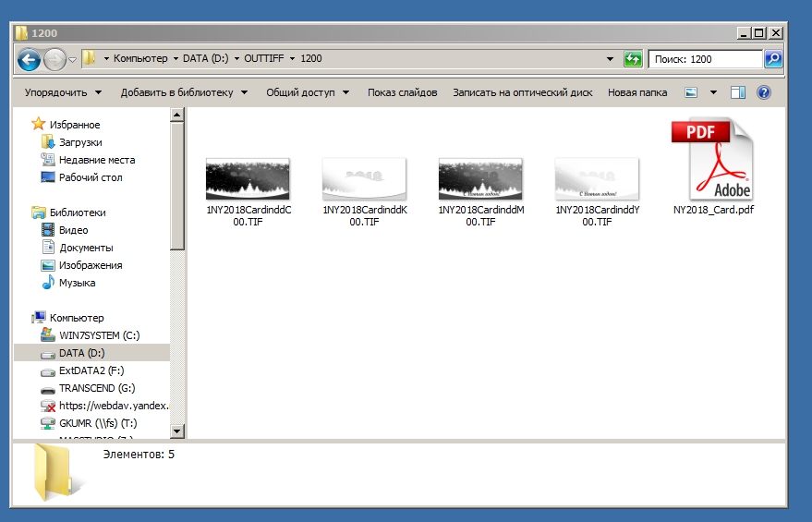812x522 pixels.
Task: Select thumbnail of 1NY2018CardinddY00.TIF
Action: pyautogui.click(x=597, y=178)
